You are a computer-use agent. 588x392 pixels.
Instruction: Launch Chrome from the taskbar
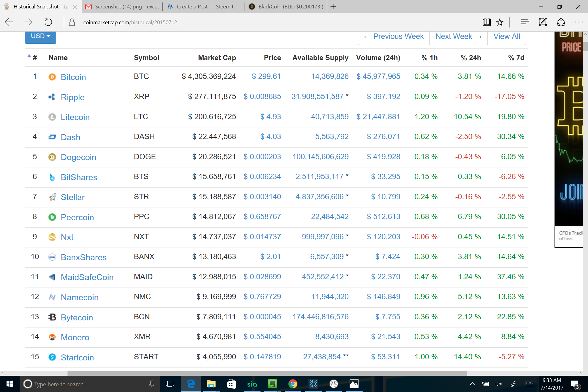(x=293, y=384)
